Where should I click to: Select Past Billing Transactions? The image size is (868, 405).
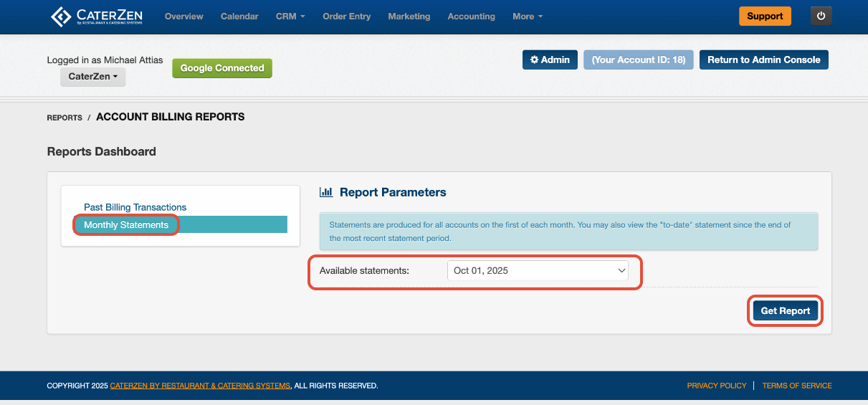click(x=135, y=207)
